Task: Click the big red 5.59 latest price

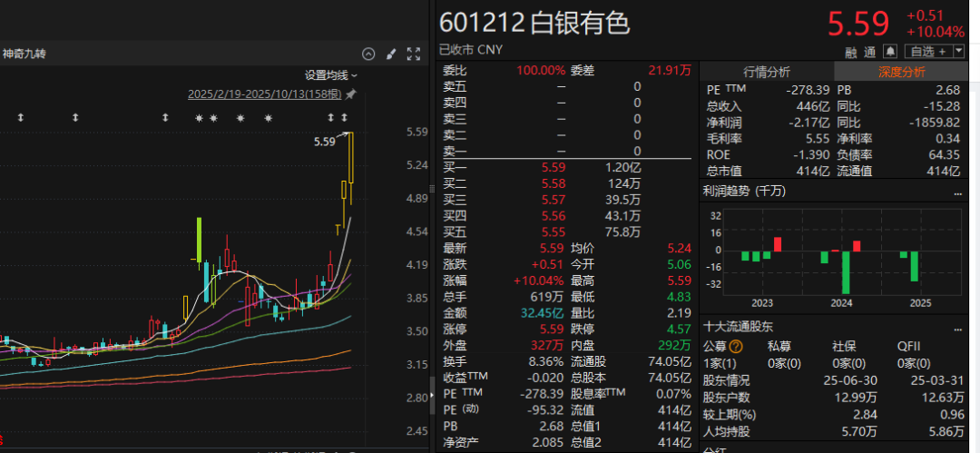Action: coord(858,25)
